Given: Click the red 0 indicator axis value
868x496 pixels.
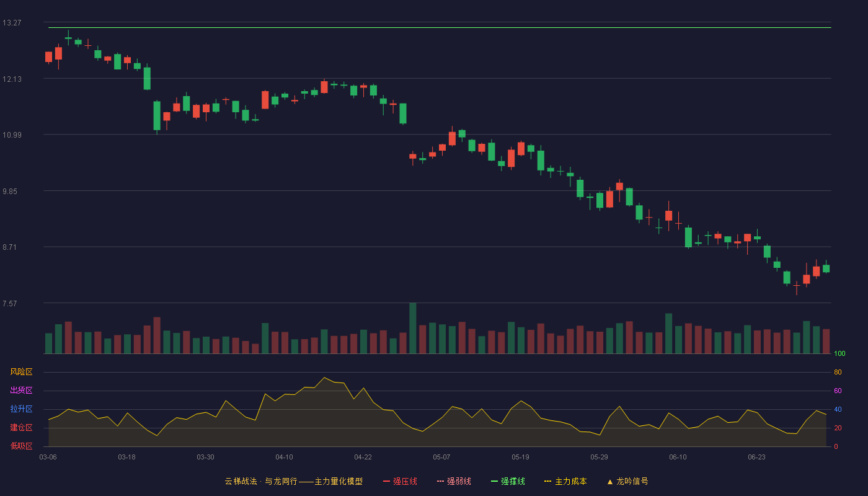Looking at the screenshot, I should (836, 446).
